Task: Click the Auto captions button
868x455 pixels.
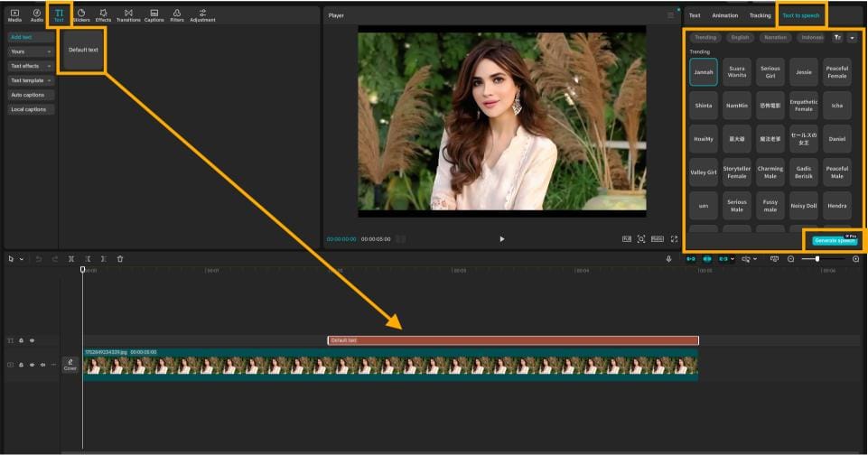Action: tap(28, 95)
